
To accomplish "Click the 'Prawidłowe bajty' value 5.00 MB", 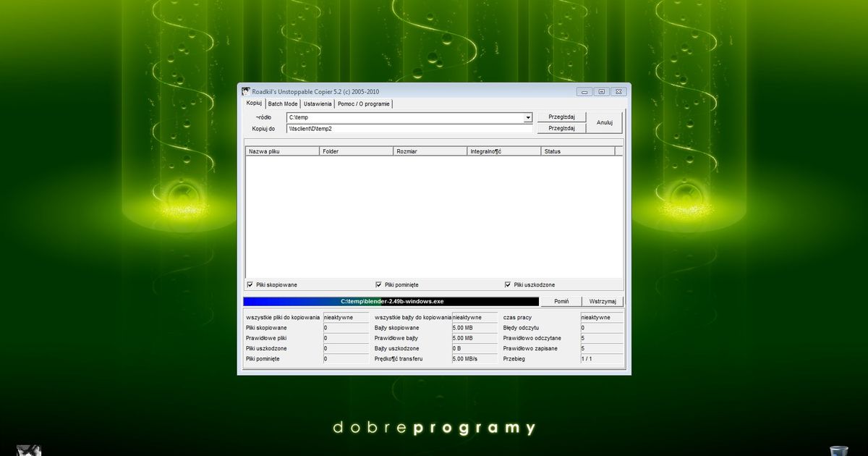I will [475, 338].
